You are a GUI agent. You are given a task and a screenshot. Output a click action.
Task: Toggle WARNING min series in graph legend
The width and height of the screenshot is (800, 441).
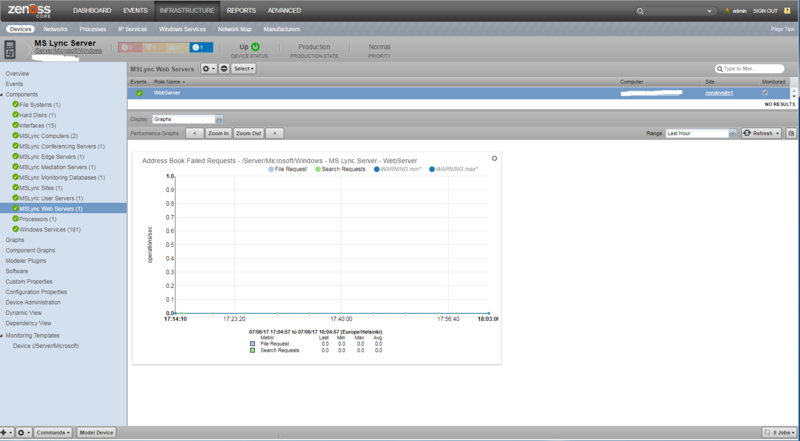click(397, 169)
